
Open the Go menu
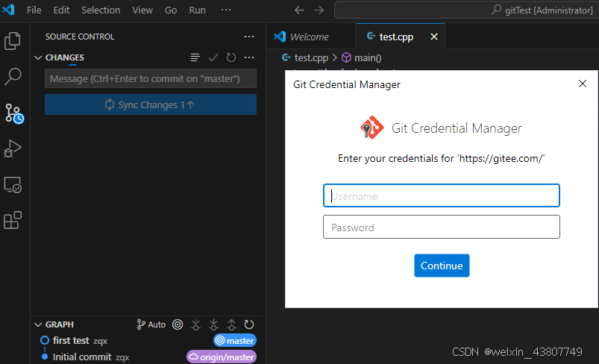[171, 10]
